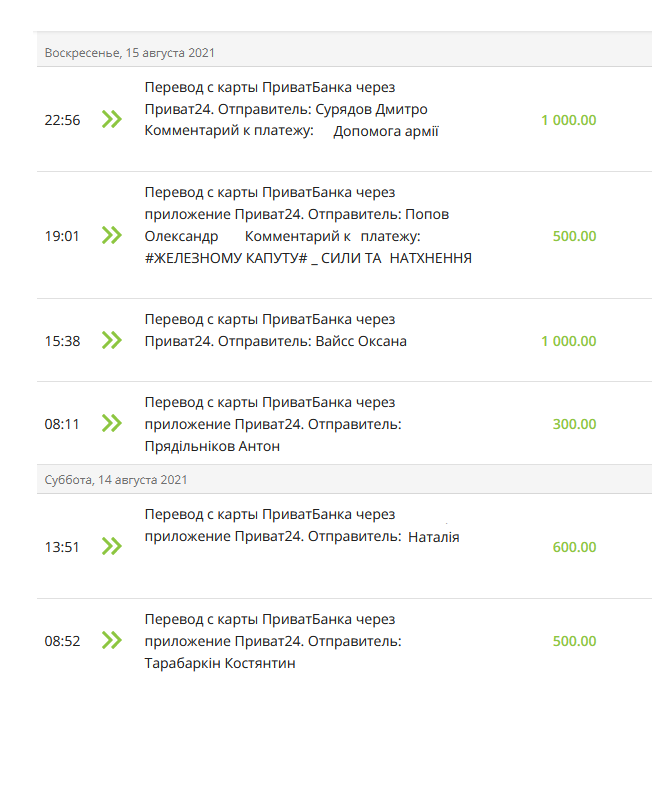Open the transfer from Тарабаркін Костянтин
The height and width of the screenshot is (790, 661).
tap(344, 641)
